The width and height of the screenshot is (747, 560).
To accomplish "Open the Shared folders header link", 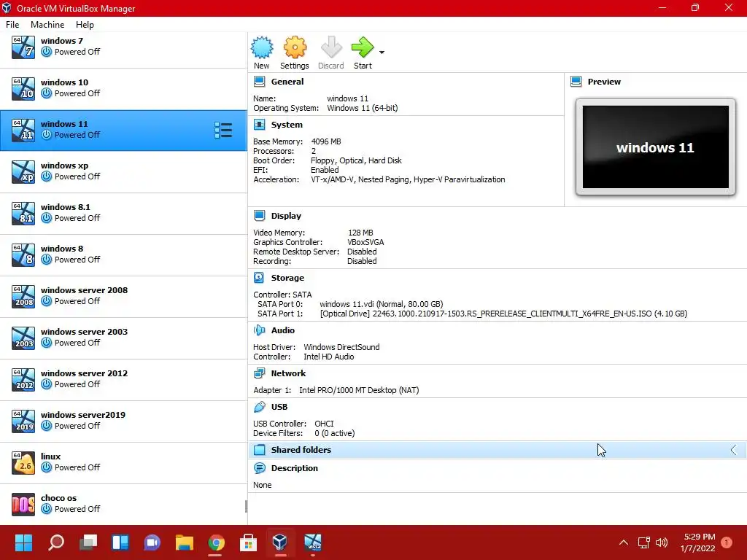I will click(x=301, y=450).
